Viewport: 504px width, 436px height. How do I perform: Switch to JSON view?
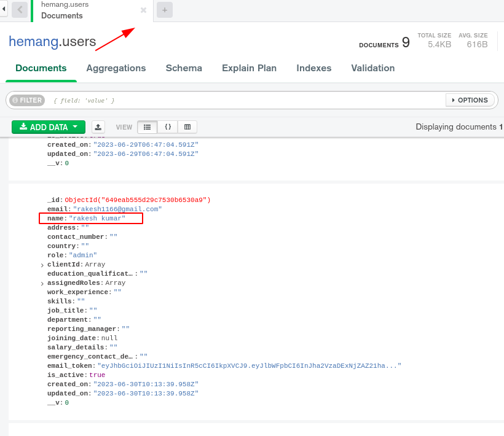tap(167, 127)
